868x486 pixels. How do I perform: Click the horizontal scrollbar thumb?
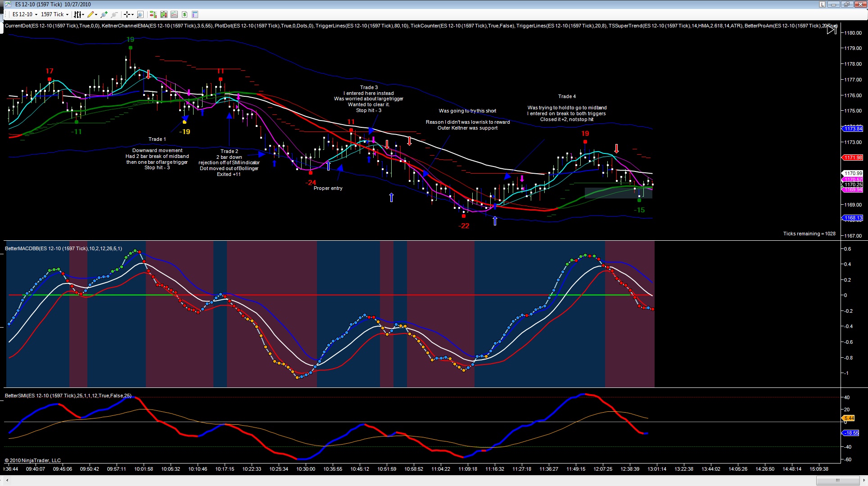point(838,480)
